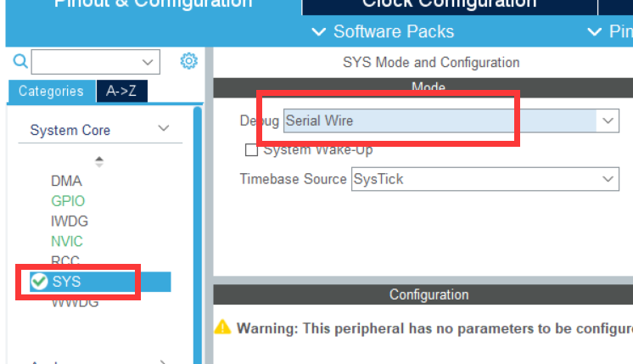The height and width of the screenshot is (364, 633).
Task: Open the Debug Serial Wire dropdown
Action: [x=451, y=120]
